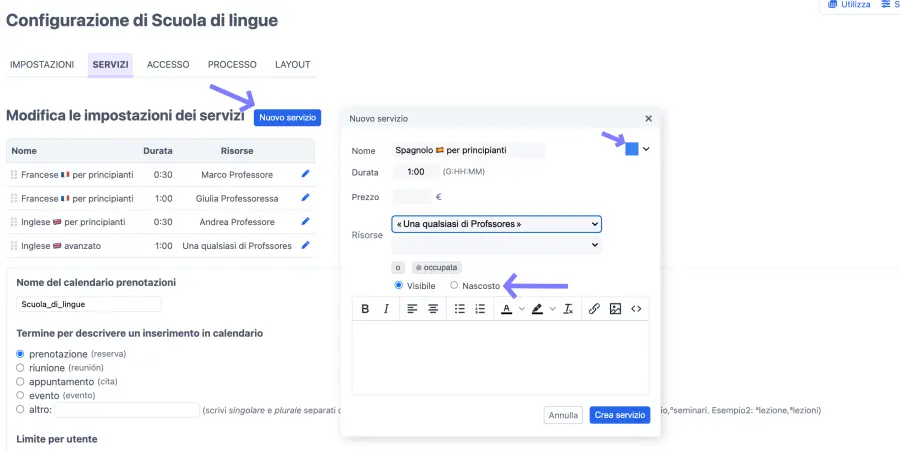
Task: Align description text left
Action: pyautogui.click(x=412, y=309)
